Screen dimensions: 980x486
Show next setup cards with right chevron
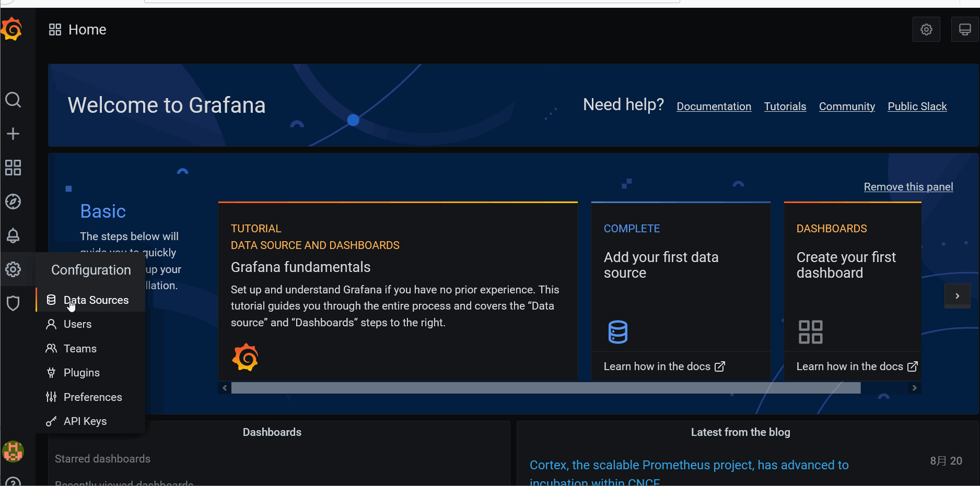(x=958, y=296)
